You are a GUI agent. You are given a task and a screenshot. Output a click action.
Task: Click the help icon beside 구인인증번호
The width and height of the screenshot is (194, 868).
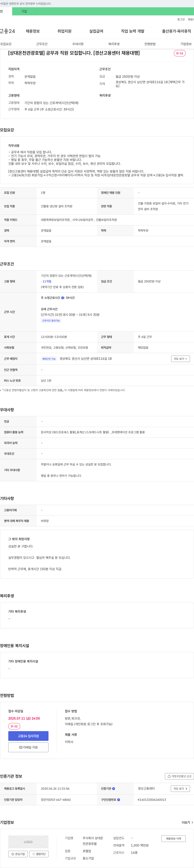click(x=119, y=800)
